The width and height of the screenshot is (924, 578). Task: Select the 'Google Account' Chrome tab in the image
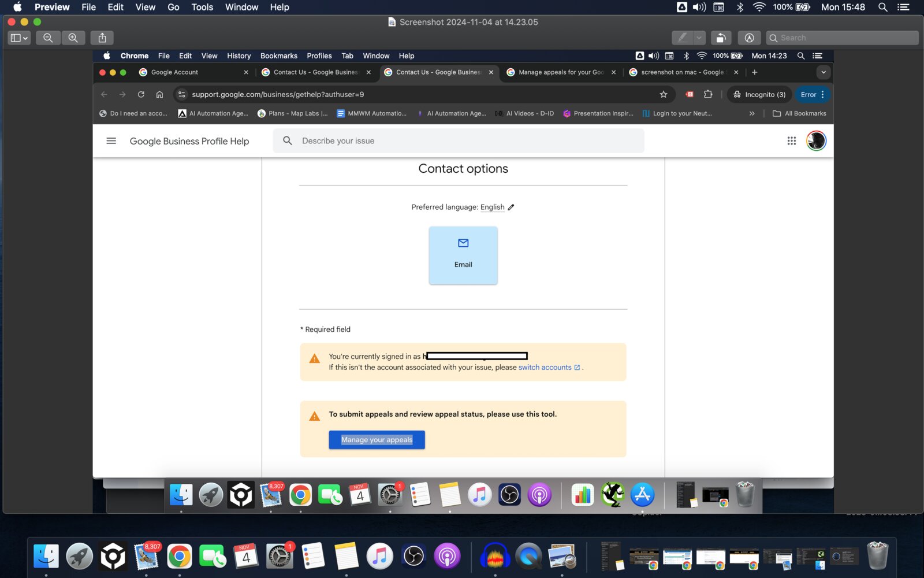coord(193,72)
